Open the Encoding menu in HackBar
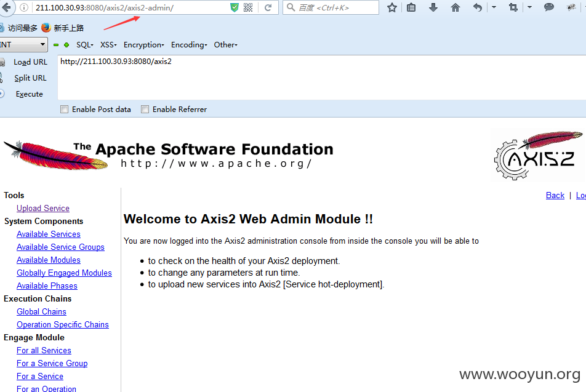 click(189, 45)
